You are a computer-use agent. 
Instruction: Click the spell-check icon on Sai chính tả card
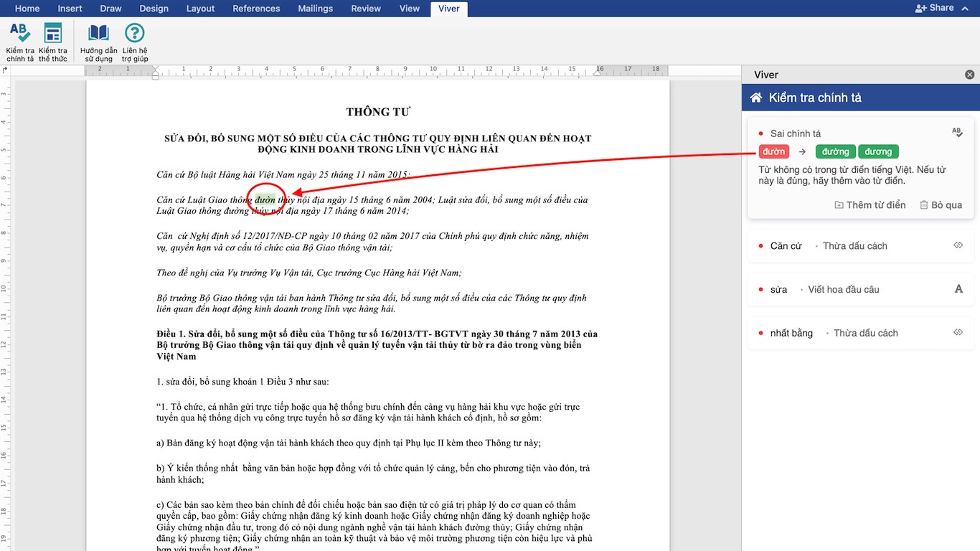(958, 133)
